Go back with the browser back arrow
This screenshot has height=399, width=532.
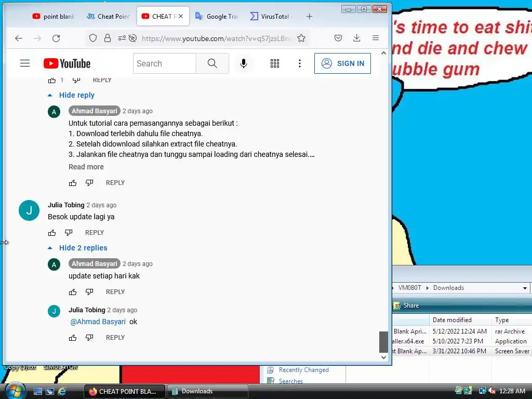click(19, 38)
